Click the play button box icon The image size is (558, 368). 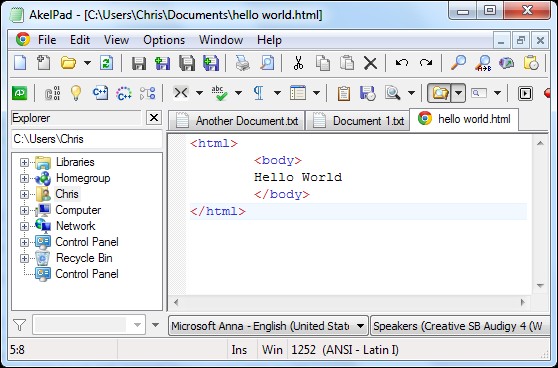click(x=525, y=94)
